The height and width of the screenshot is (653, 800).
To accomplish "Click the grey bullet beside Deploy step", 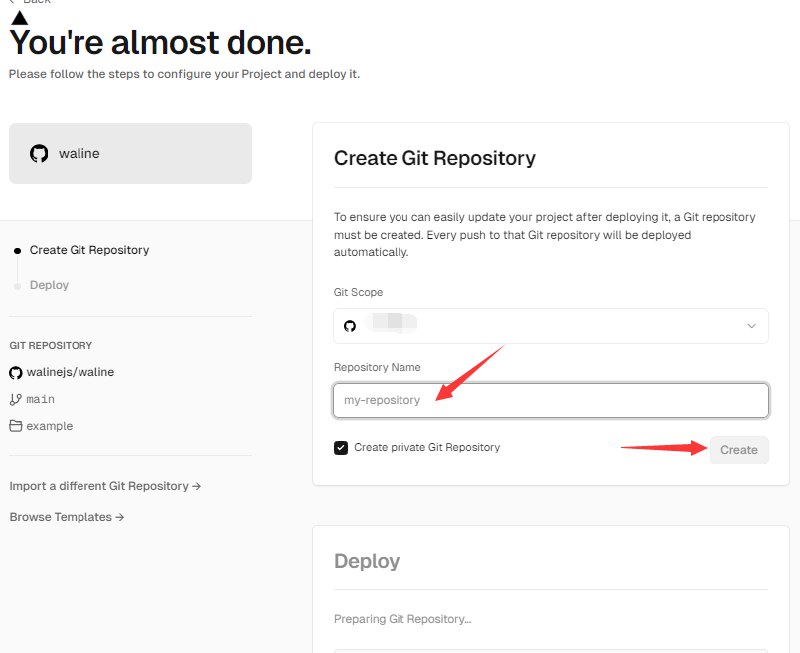I will 17,286.
